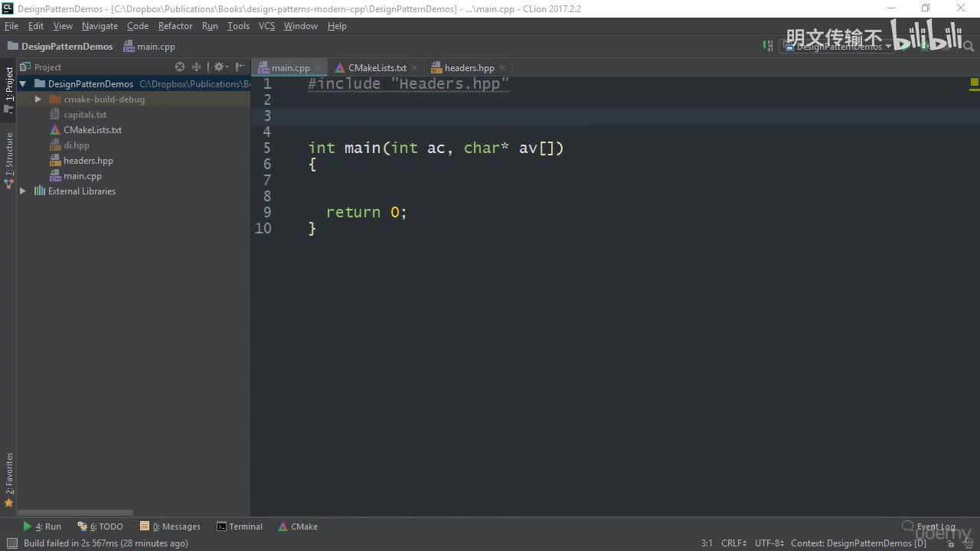Select capitals.txt in the project tree
Viewport: 980px width, 551px height.
point(85,115)
